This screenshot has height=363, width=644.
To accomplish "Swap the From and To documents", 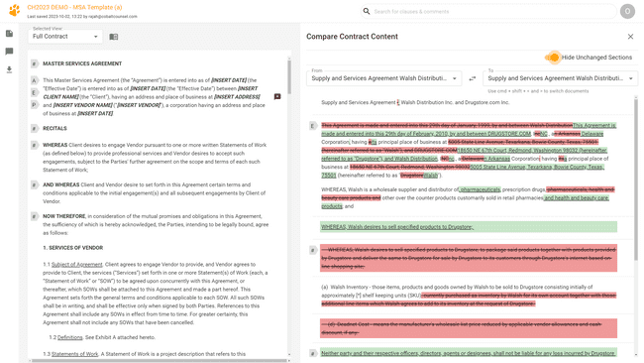I will coord(473,78).
